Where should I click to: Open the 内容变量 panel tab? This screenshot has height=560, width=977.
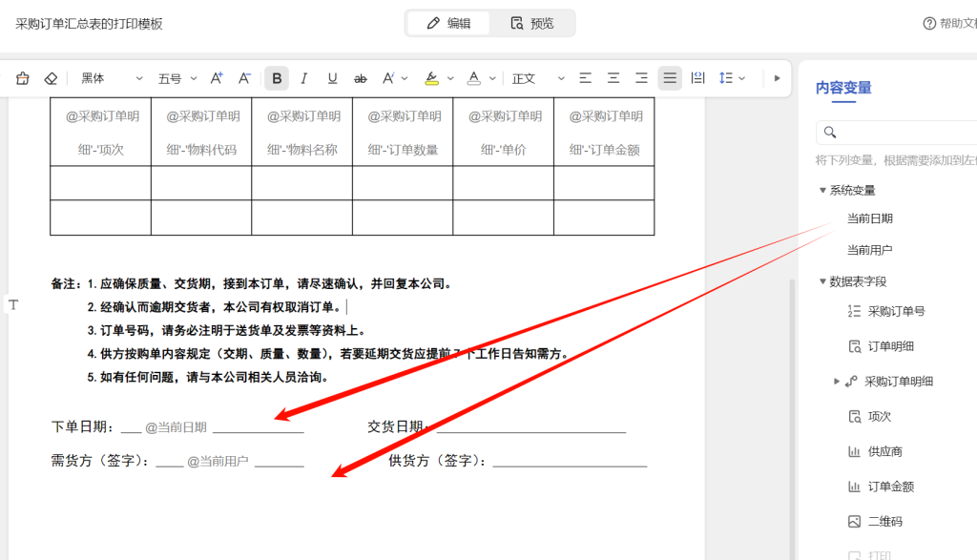[x=843, y=88]
